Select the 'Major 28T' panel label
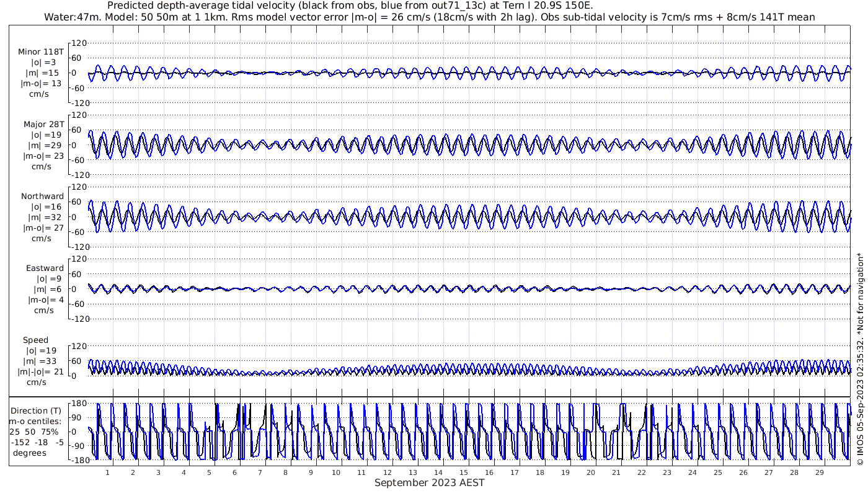 click(43, 124)
